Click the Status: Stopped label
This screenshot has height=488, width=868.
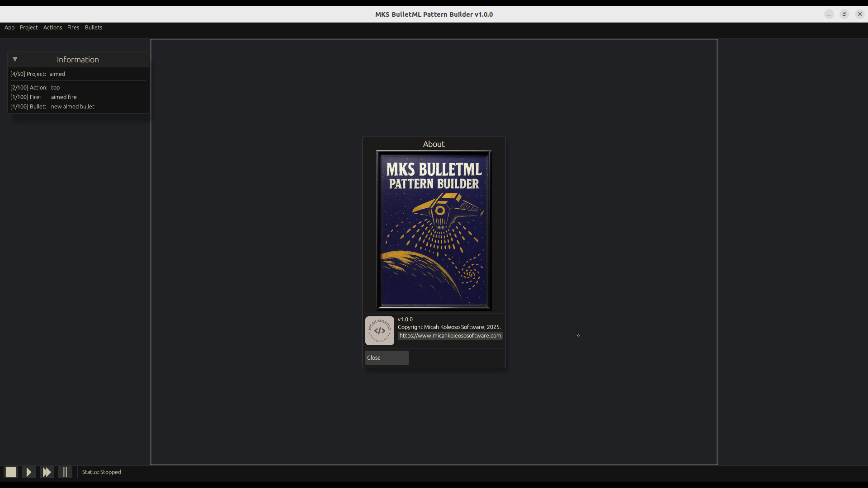101,472
